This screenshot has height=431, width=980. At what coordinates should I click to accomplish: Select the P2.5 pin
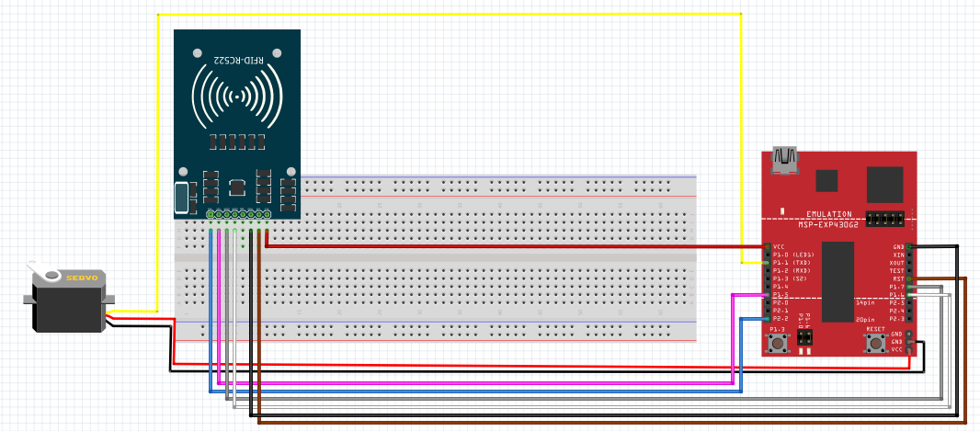(x=909, y=302)
